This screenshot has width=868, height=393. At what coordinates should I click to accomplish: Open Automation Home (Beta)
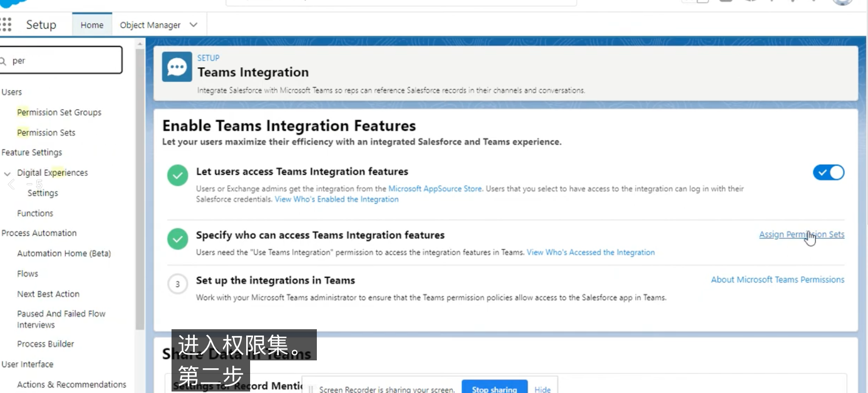[64, 253]
